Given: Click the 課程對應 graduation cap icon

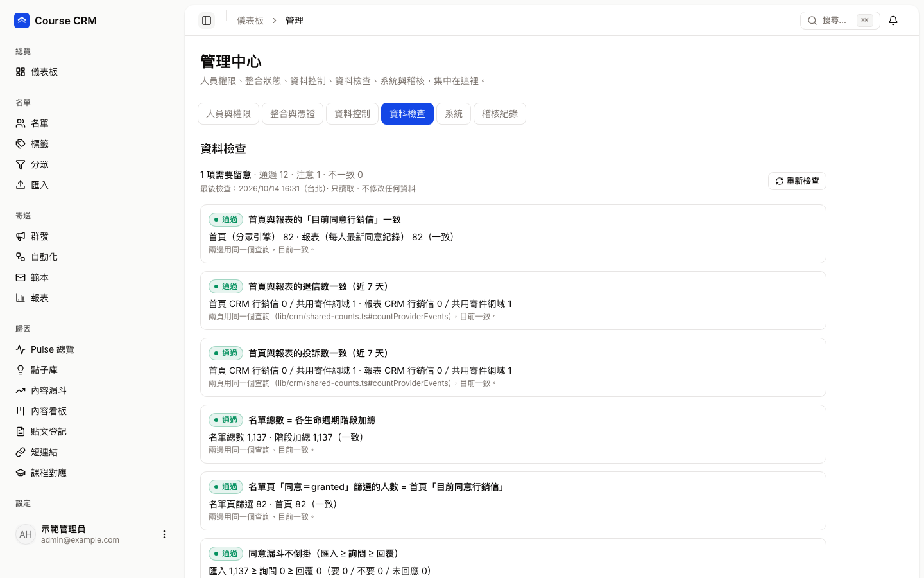Looking at the screenshot, I should (x=21, y=473).
